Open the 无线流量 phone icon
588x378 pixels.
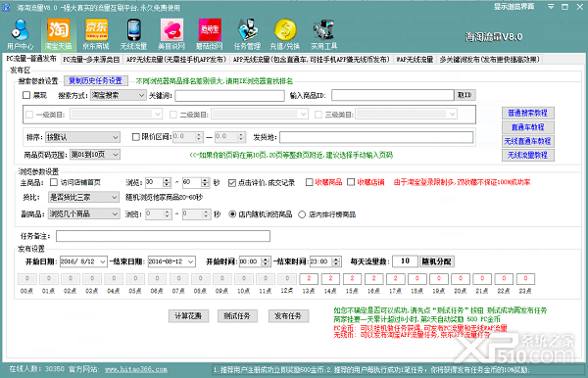tap(134, 34)
